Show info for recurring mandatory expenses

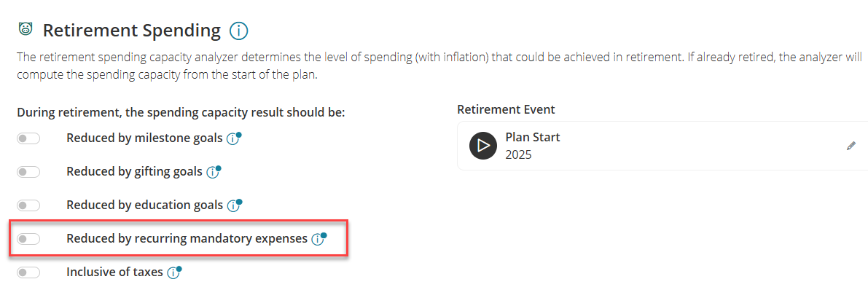coord(318,239)
